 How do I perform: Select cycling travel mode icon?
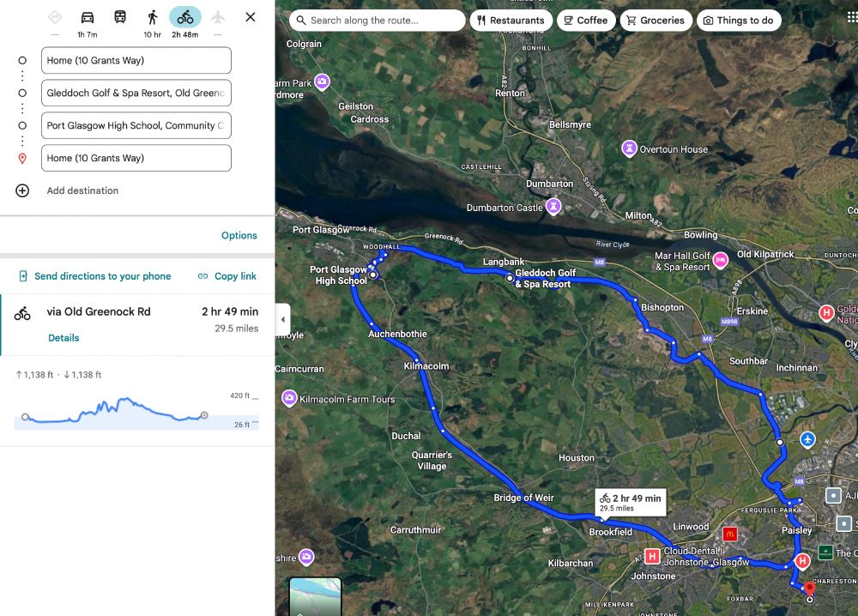coord(185,17)
